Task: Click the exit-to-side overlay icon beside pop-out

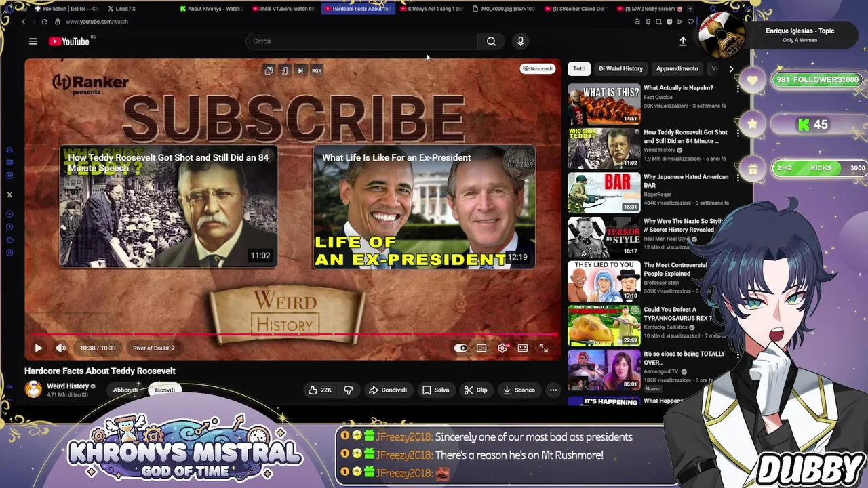Action: coord(284,70)
